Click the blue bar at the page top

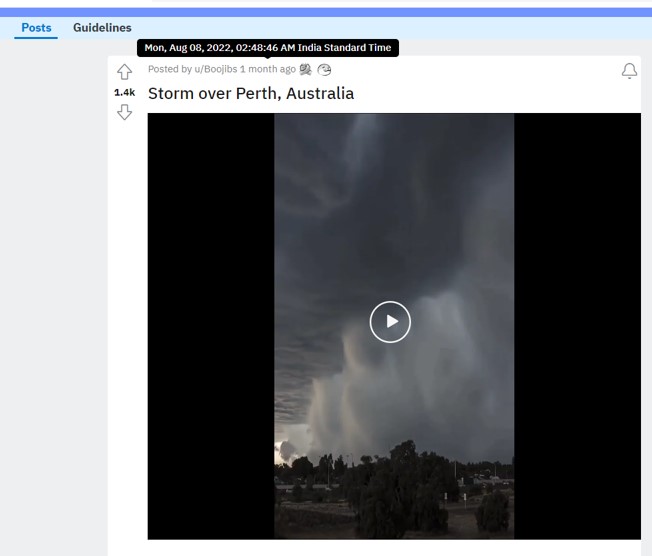pos(326,12)
